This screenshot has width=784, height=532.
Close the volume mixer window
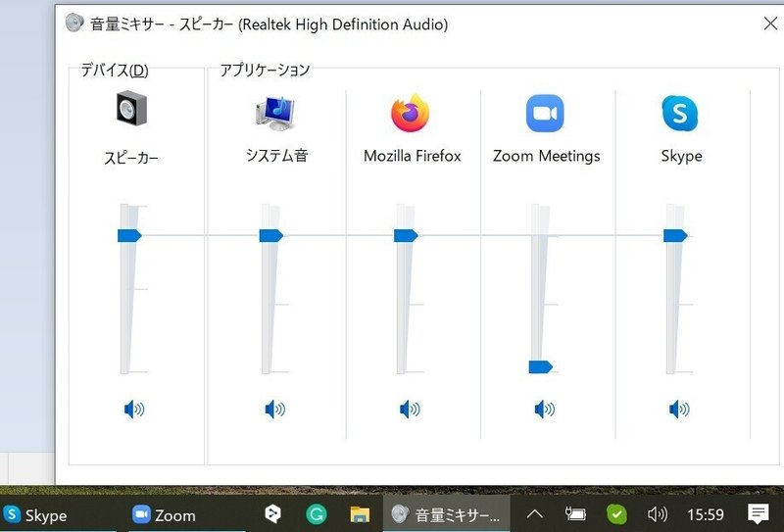click(x=770, y=23)
